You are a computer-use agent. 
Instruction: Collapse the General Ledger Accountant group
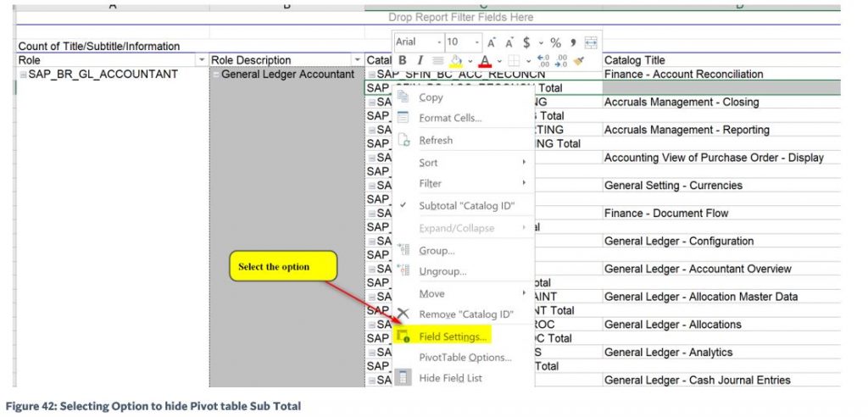point(215,75)
